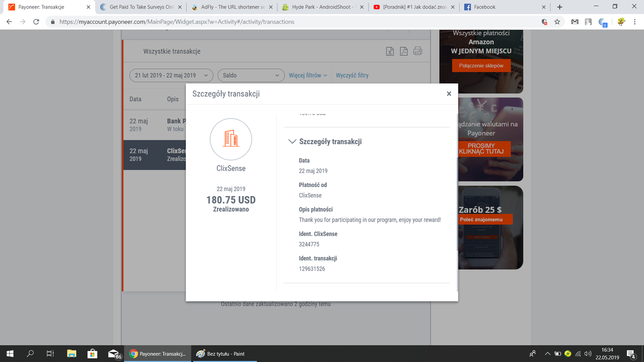Click transaction ID 129631526
Image resolution: width=644 pixels, height=362 pixels.
point(312,269)
